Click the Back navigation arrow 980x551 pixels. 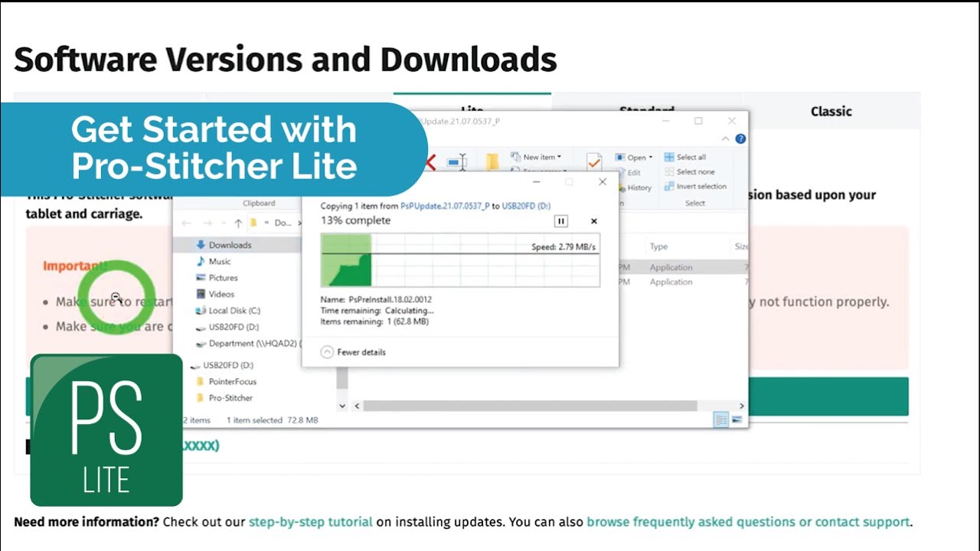point(187,223)
